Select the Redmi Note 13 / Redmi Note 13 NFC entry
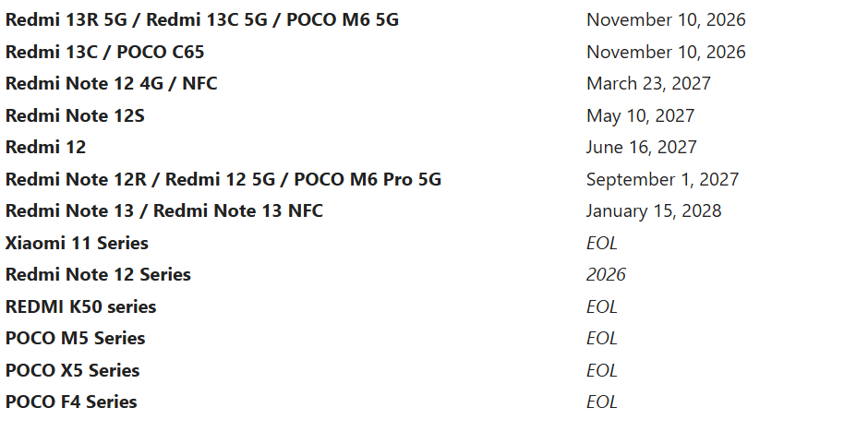The image size is (868, 432). 164,211
